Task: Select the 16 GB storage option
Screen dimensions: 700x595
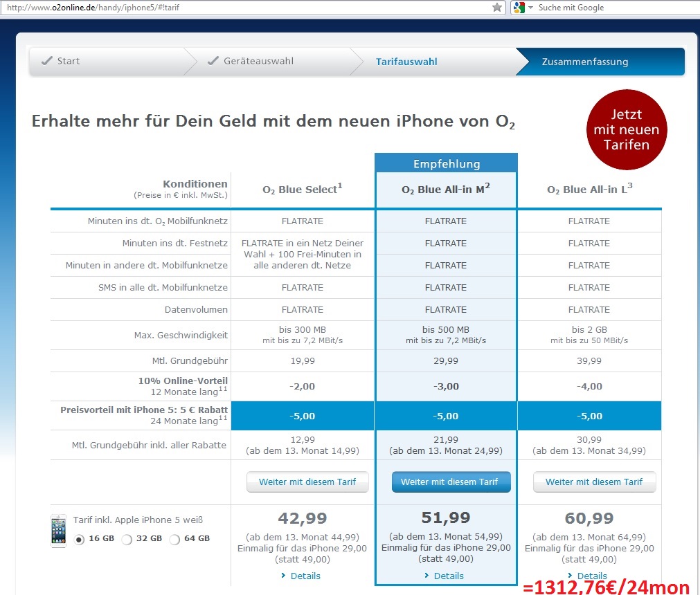Action: [80, 539]
